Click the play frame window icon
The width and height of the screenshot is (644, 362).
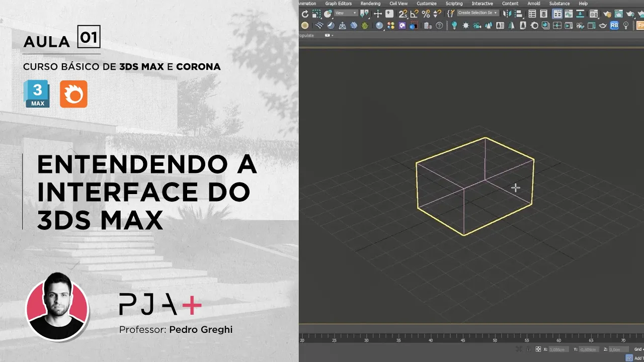pos(569,26)
